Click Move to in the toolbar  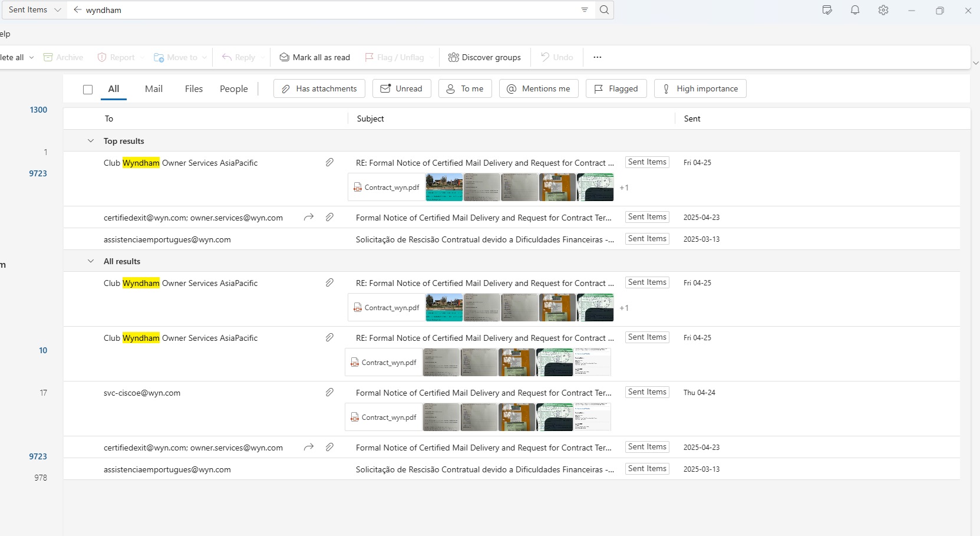click(x=176, y=57)
